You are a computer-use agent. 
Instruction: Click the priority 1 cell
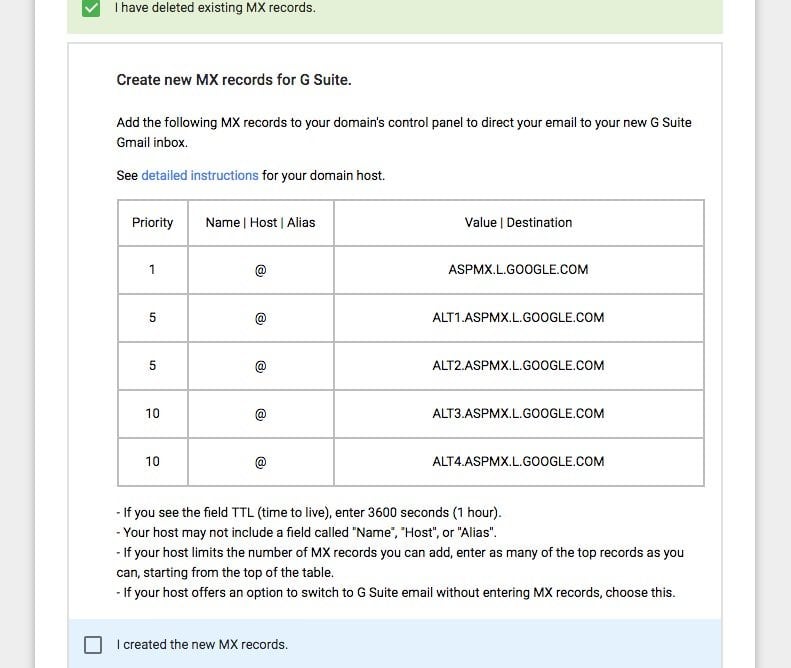point(152,270)
